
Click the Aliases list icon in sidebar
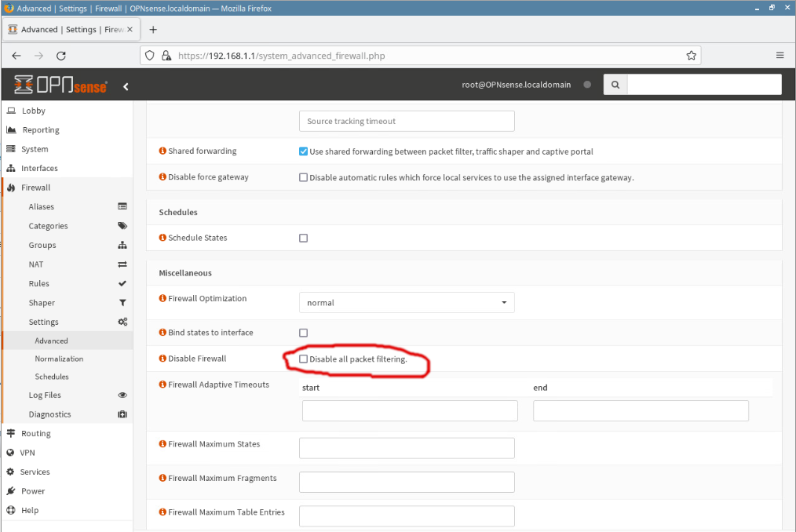(122, 207)
